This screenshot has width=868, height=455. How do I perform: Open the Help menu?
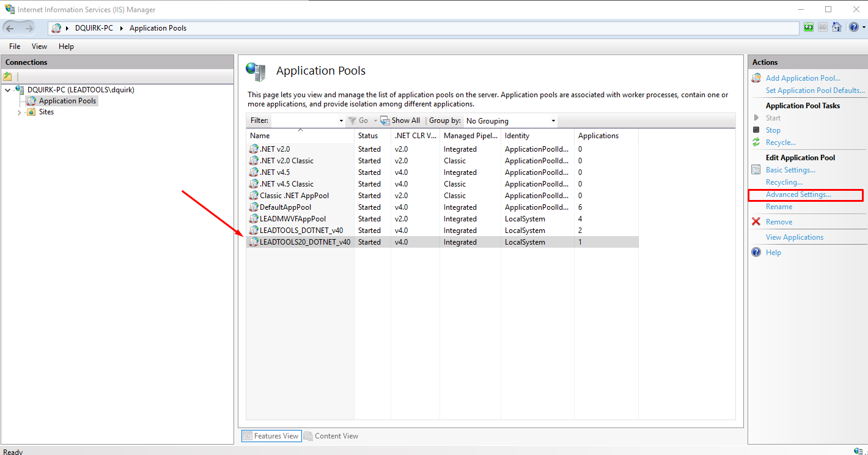pyautogui.click(x=66, y=46)
